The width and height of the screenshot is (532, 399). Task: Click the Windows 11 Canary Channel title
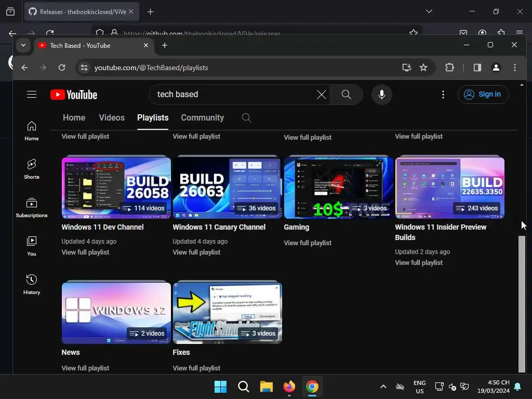(x=219, y=227)
